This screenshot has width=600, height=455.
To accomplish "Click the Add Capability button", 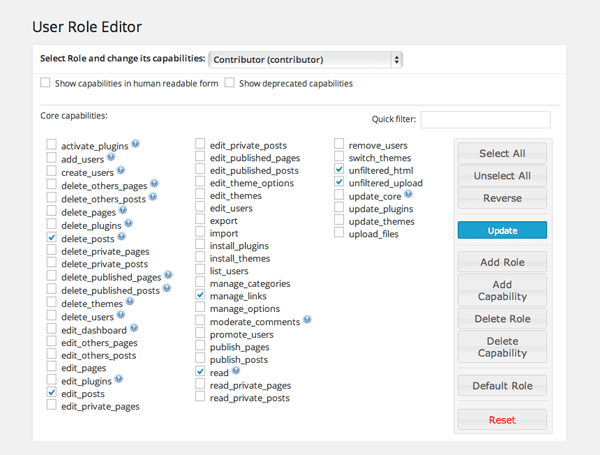I will click(502, 290).
